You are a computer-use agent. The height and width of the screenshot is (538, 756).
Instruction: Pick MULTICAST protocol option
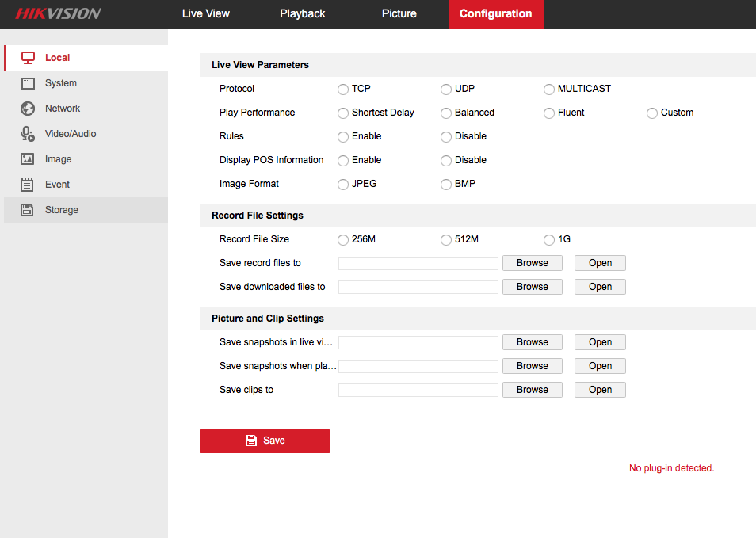[549, 90]
